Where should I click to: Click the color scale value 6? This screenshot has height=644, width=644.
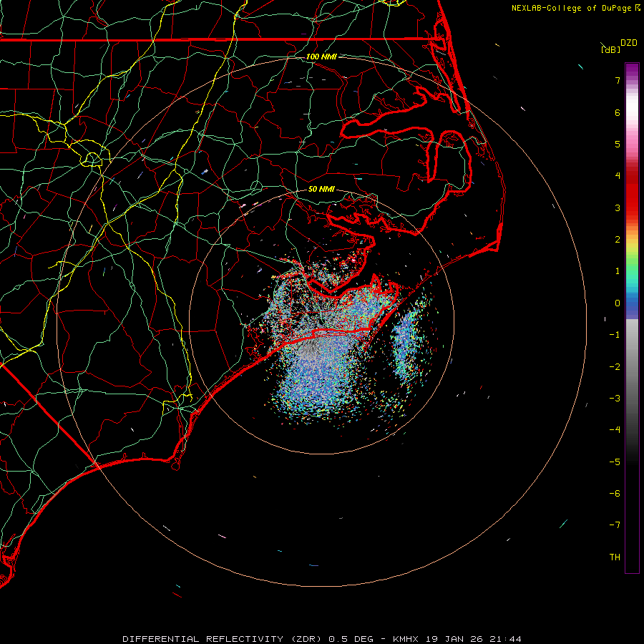click(618, 112)
